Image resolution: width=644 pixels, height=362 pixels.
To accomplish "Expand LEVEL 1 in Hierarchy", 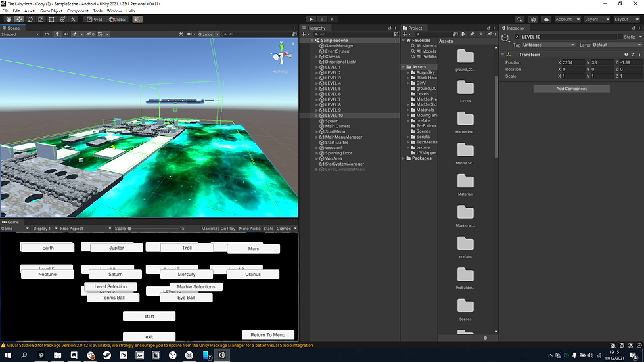I will (317, 67).
